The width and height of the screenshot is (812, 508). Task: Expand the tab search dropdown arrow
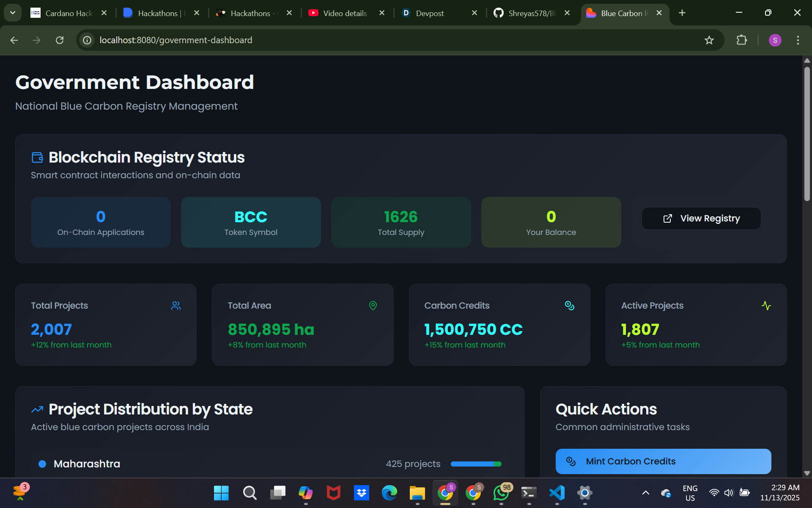(13, 13)
